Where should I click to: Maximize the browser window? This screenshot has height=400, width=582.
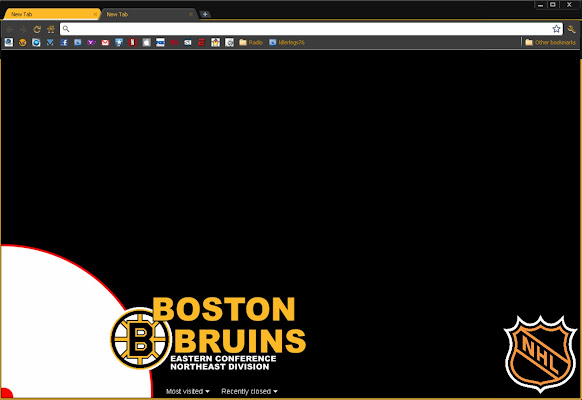pyautogui.click(x=553, y=5)
